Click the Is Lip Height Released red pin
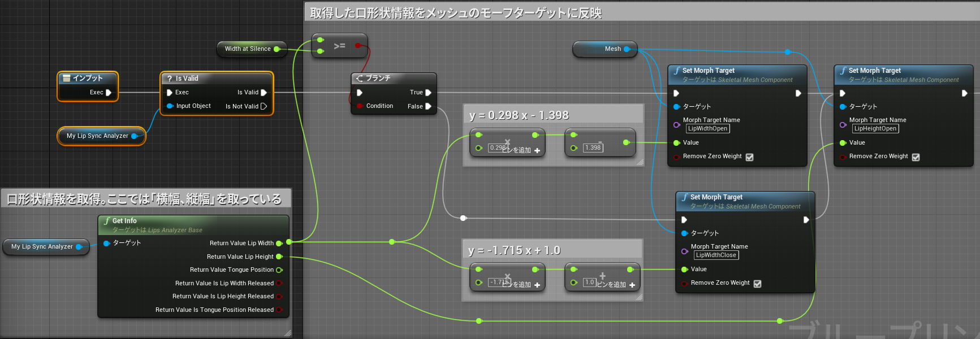Image resolution: width=980 pixels, height=339 pixels. click(x=279, y=297)
